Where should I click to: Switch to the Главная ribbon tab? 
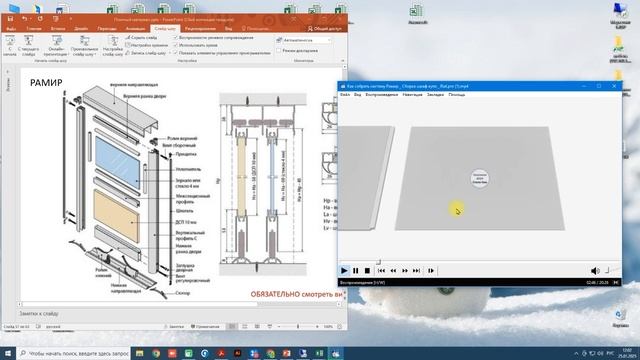(x=34, y=29)
